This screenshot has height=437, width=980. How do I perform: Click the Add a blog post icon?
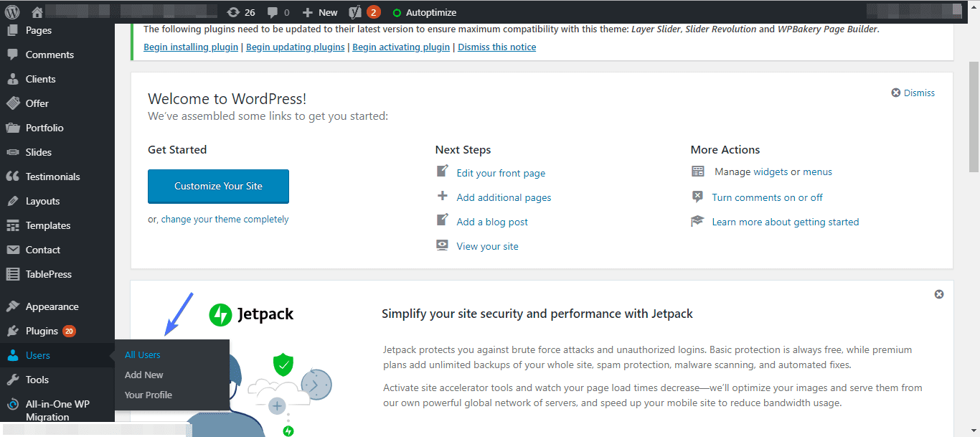click(x=443, y=220)
